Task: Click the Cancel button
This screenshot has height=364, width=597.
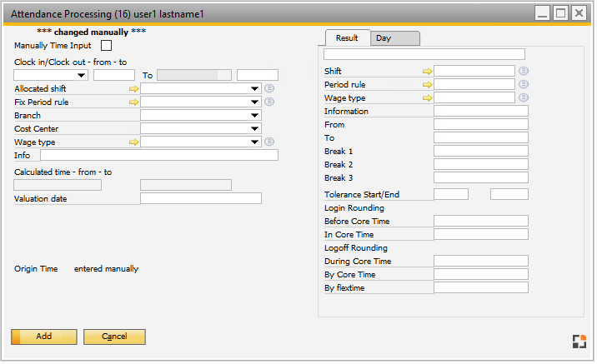Action: click(114, 337)
